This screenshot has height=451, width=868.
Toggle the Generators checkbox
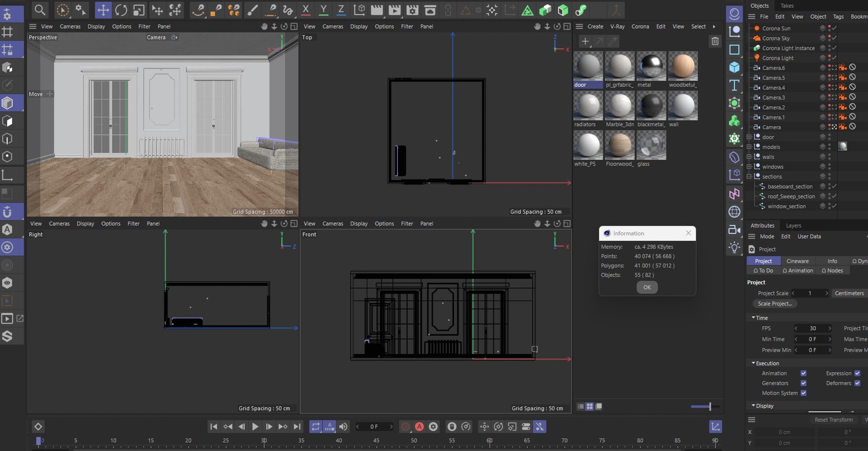coord(803,384)
